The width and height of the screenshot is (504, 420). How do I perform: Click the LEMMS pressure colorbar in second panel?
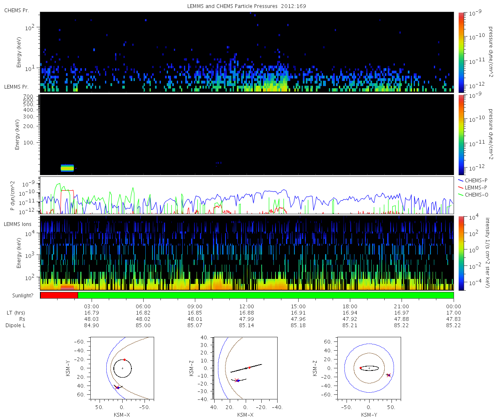point(461,134)
